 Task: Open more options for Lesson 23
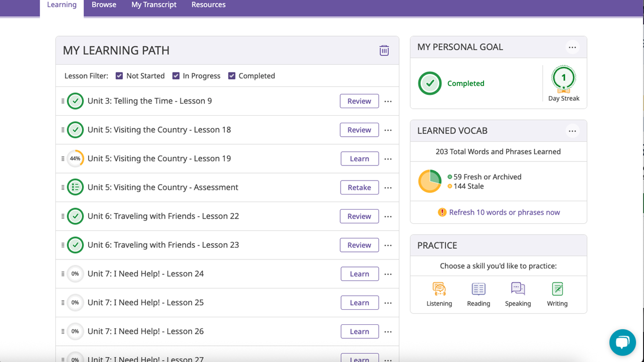[x=388, y=245]
